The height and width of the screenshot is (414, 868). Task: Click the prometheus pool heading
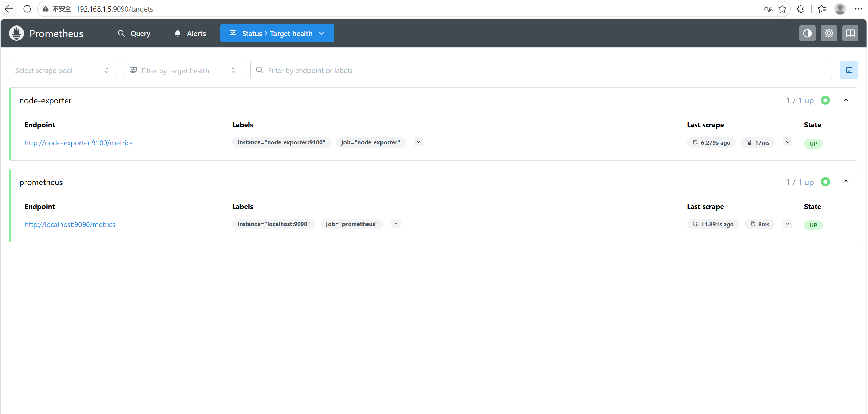coord(41,182)
